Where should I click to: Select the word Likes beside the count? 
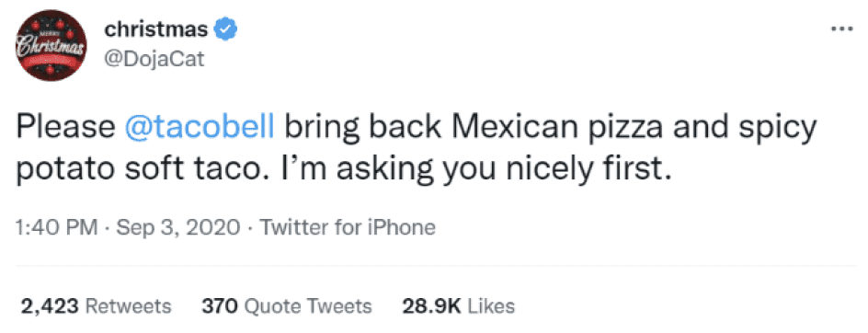491,305
